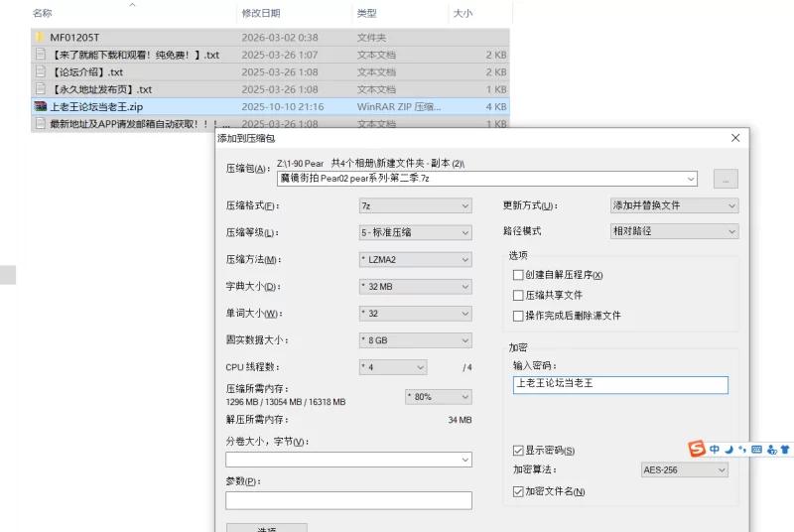The height and width of the screenshot is (532, 794).
Task: Click the 2025-10-10 21:16 date cell
Action: [283, 107]
